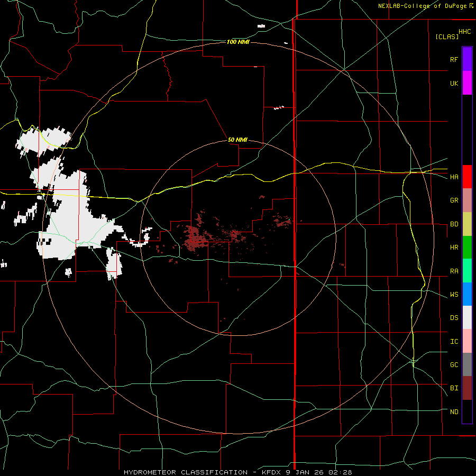
Task: Click the HA red legend swatch
Action: tap(467, 177)
